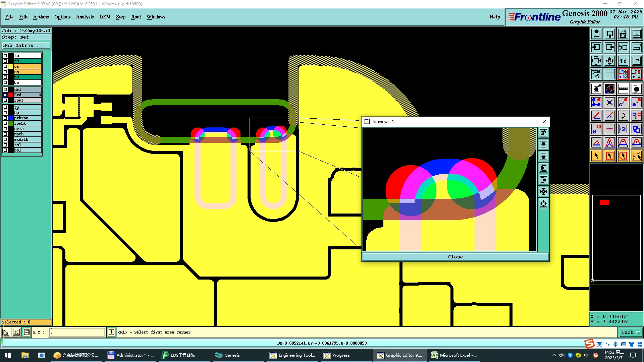
Task: Open the Inch units dropdown
Action: click(631, 332)
